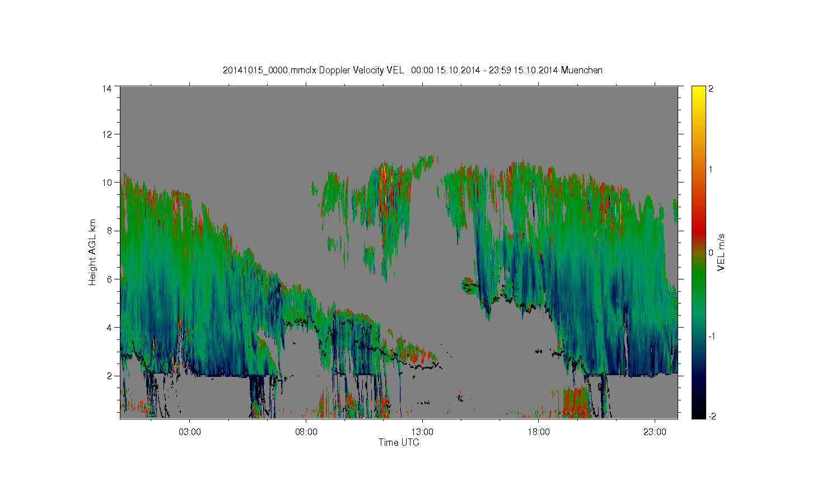Click the 13:00 time axis label

coord(422,432)
